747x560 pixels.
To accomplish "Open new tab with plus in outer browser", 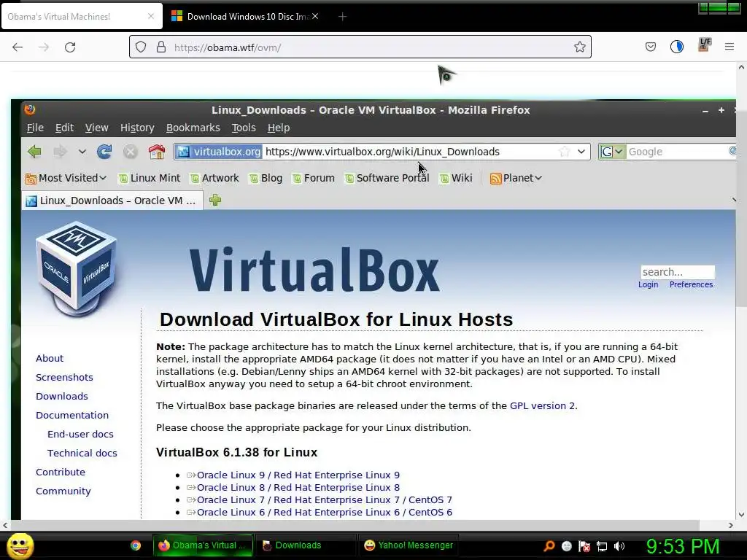I will [x=342, y=17].
